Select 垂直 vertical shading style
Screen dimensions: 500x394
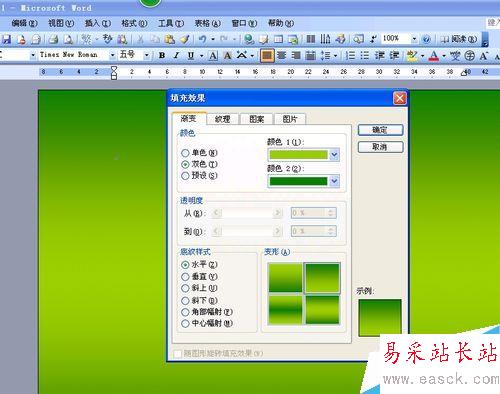tap(185, 276)
